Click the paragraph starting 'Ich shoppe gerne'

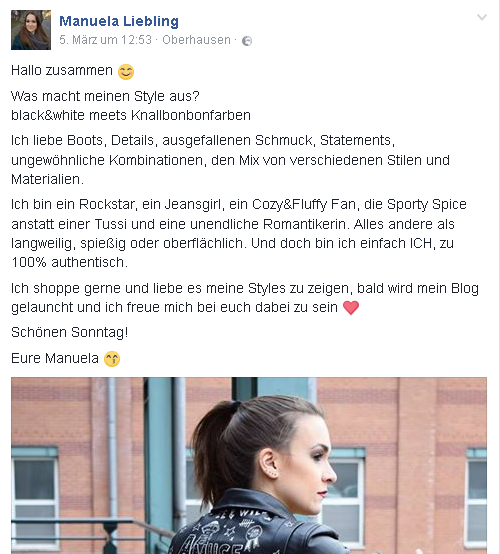[x=245, y=298]
